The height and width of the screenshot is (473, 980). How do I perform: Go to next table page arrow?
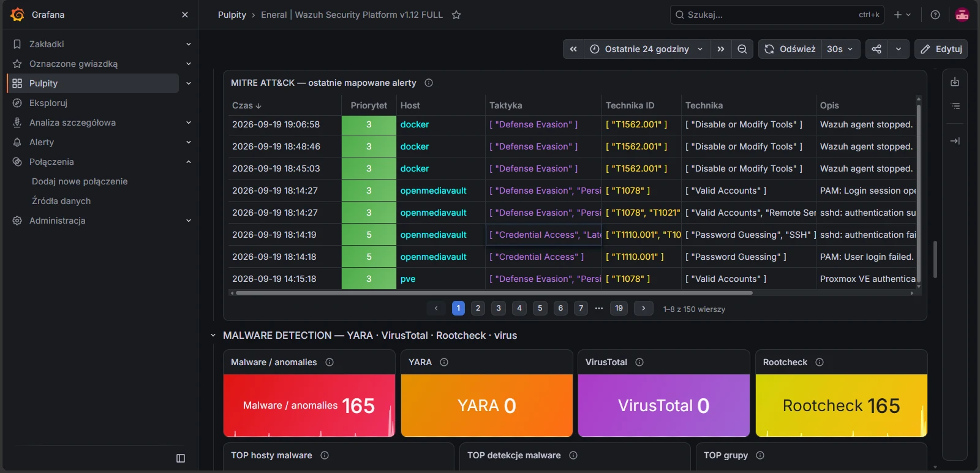click(643, 308)
